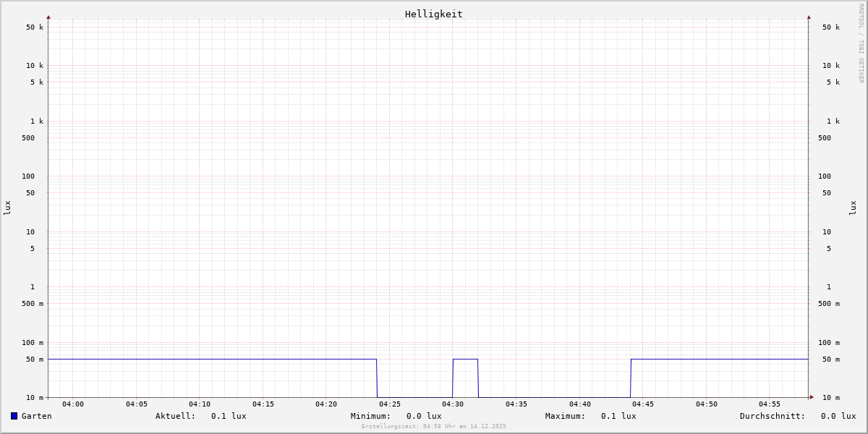Click the short blue pulse above 04:30
Screen dimensions: 868x434
[465, 359]
